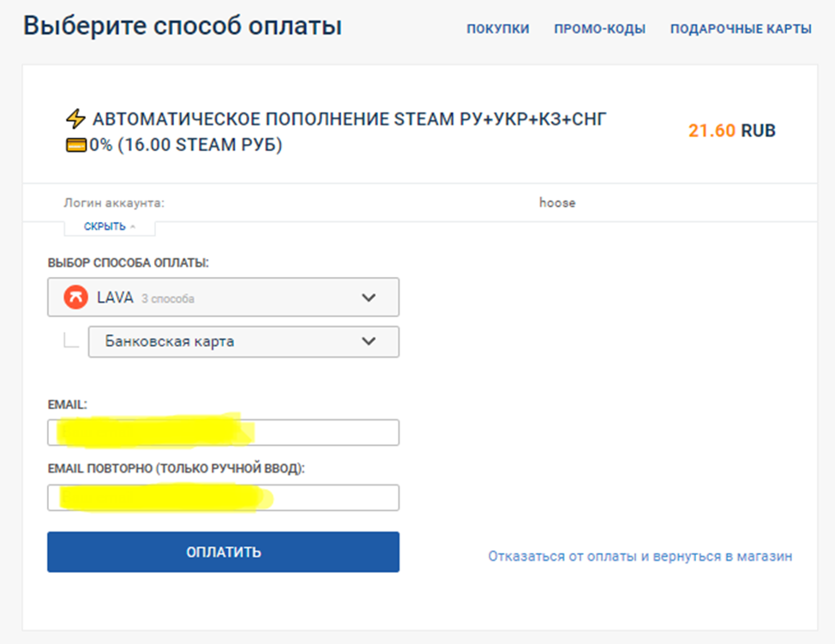Click the Выберите способ оплаты heading
This screenshot has height=644, width=835.
pos(183,27)
